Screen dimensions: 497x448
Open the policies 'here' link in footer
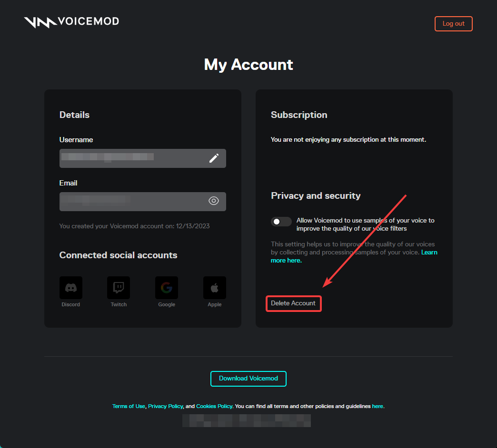pos(378,406)
